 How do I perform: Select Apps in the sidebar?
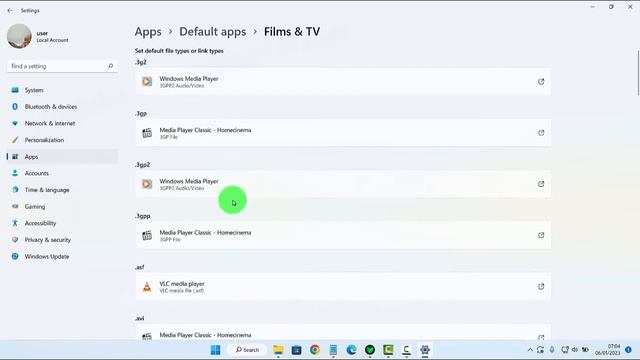click(x=62, y=157)
